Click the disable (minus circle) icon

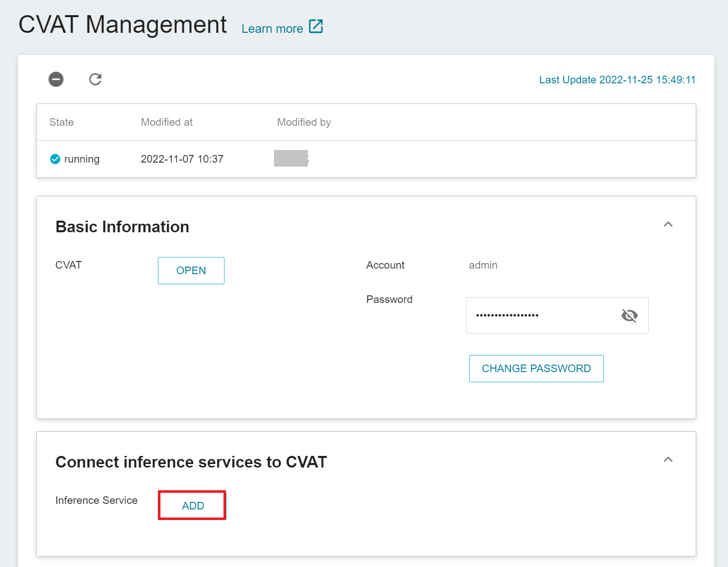coord(56,79)
